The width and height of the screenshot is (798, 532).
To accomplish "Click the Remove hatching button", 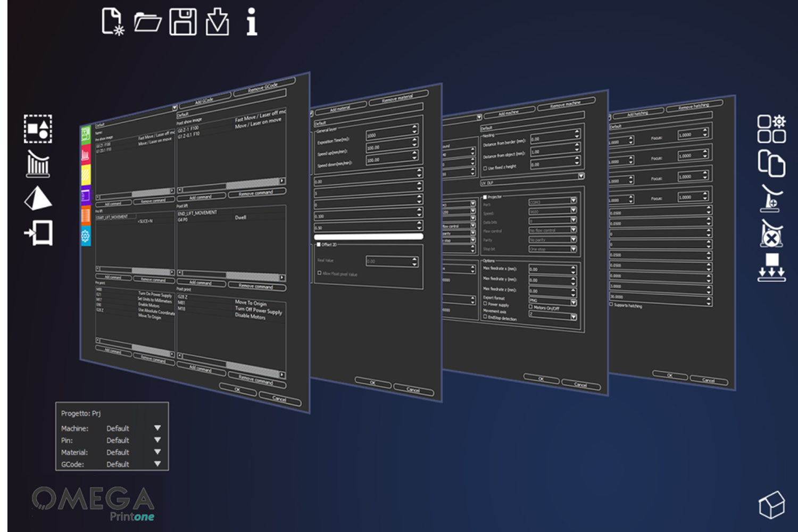I will pyautogui.click(x=694, y=105).
